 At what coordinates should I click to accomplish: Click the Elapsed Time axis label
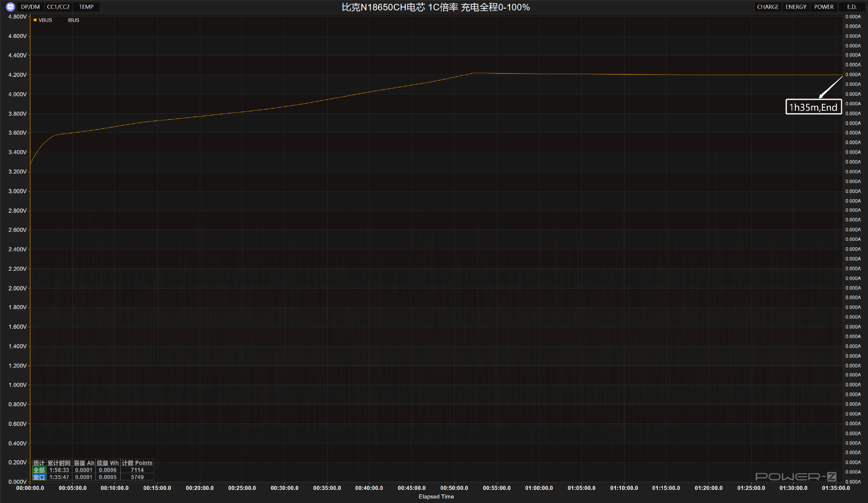tap(436, 497)
